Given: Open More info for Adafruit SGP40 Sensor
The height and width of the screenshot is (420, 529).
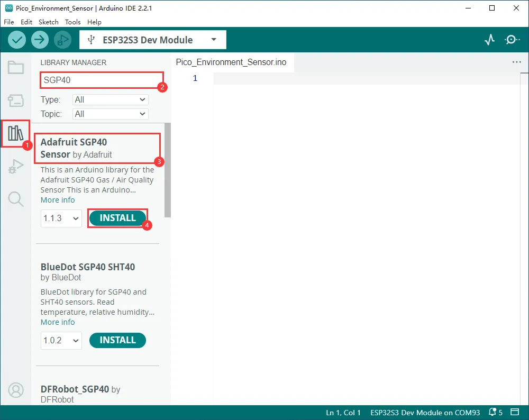Looking at the screenshot, I should [58, 200].
